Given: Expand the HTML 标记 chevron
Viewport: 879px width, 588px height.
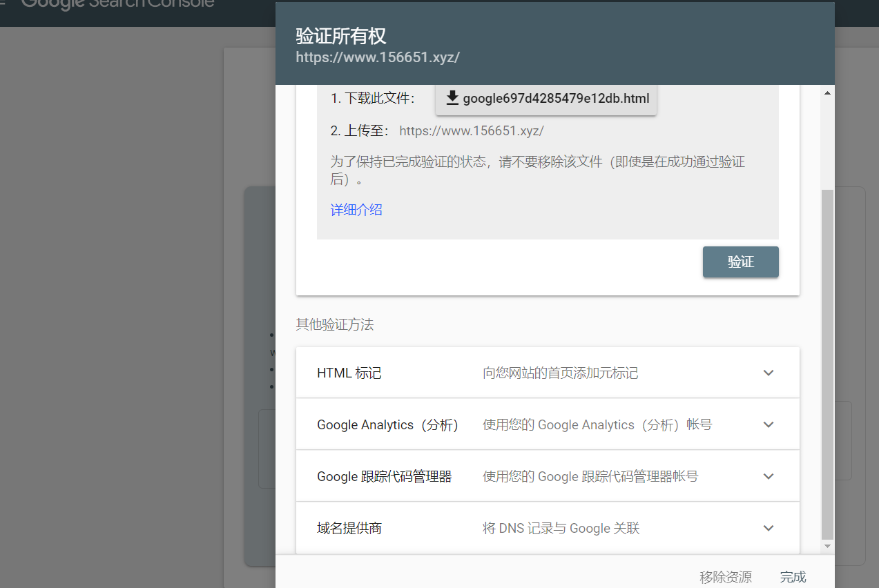Looking at the screenshot, I should point(769,373).
